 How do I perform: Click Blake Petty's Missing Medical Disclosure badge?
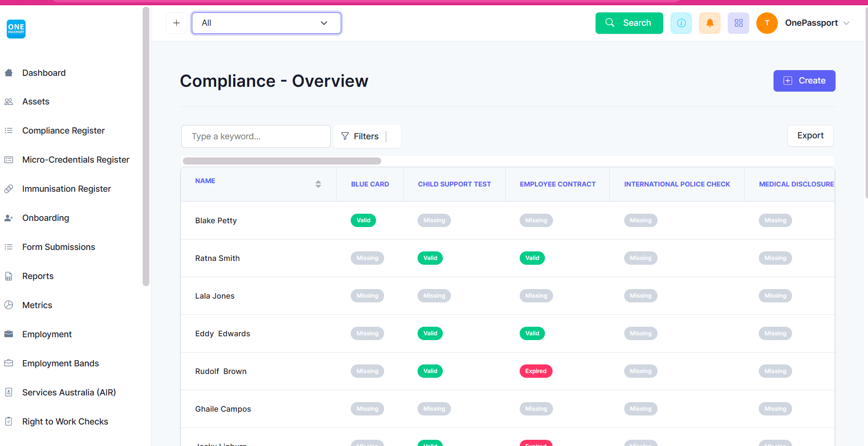(775, 220)
